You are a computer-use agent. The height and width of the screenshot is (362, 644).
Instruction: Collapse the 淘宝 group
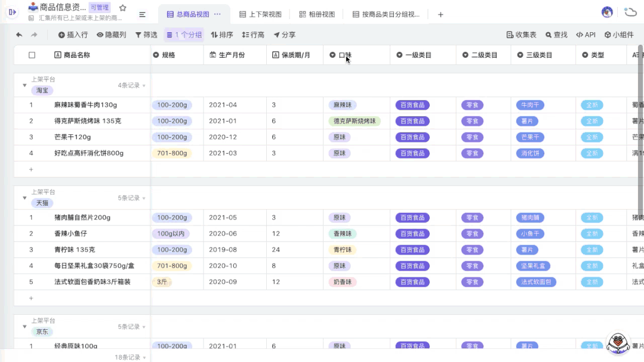[x=24, y=84]
